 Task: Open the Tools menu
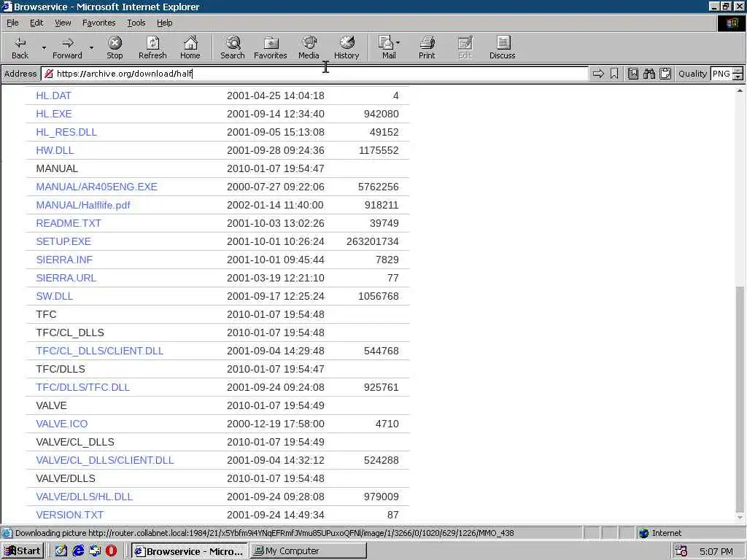point(136,23)
